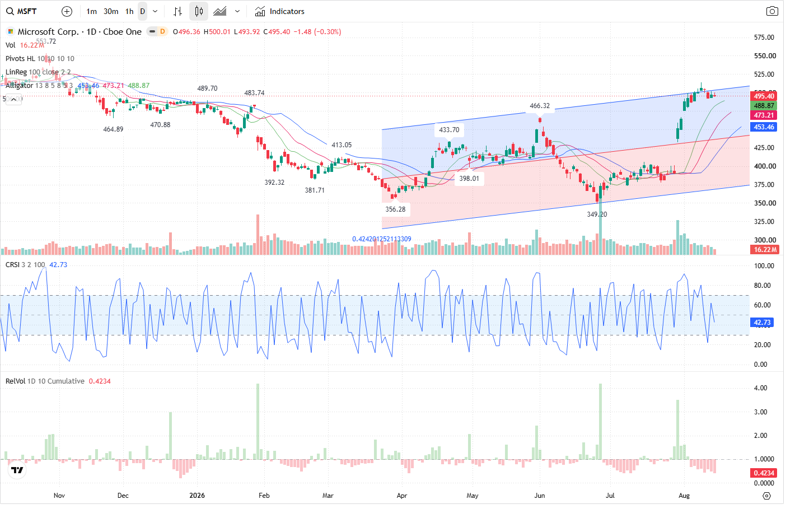
Task: Select the Alligator indicator legend
Action: pos(39,85)
